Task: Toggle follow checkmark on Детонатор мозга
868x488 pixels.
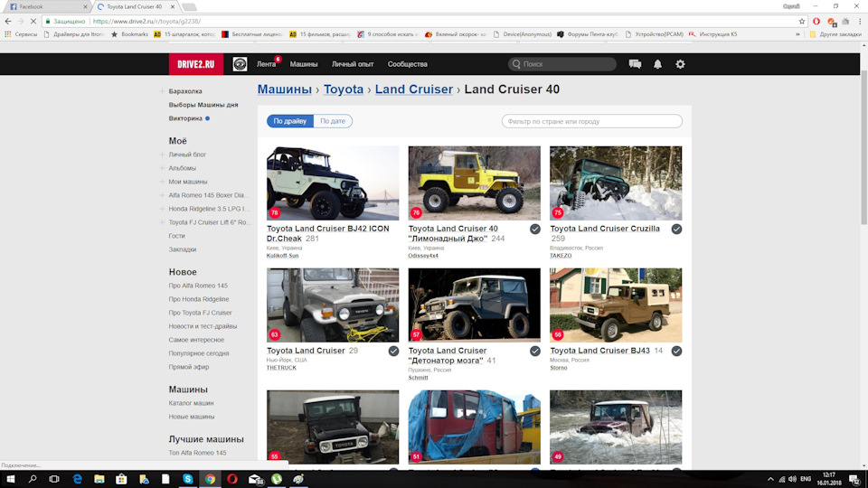Action: 534,351
